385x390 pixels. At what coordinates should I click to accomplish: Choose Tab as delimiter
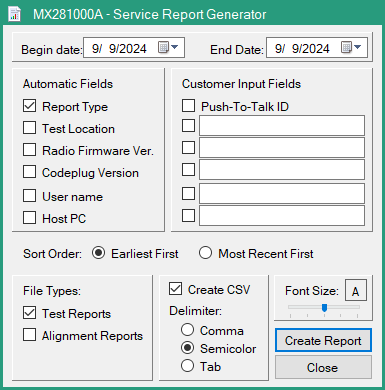[188, 366]
